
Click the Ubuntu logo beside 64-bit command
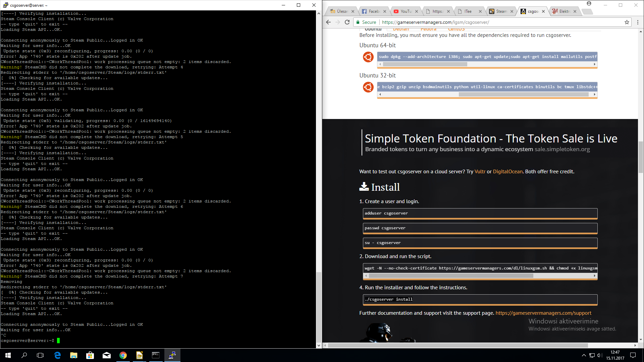point(368,57)
